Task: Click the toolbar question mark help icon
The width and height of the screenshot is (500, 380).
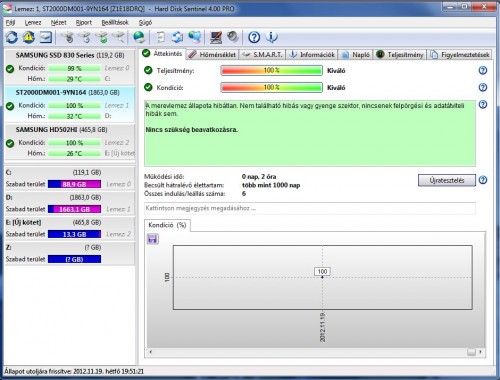Action: click(x=254, y=37)
